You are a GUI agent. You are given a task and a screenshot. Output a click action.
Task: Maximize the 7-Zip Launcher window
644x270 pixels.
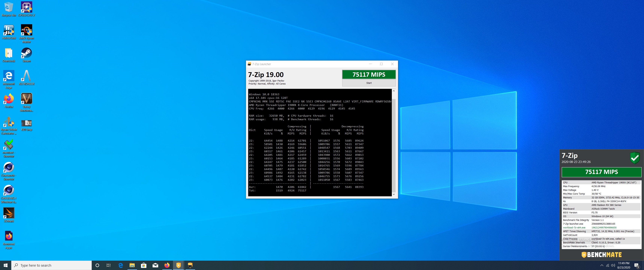[381, 64]
